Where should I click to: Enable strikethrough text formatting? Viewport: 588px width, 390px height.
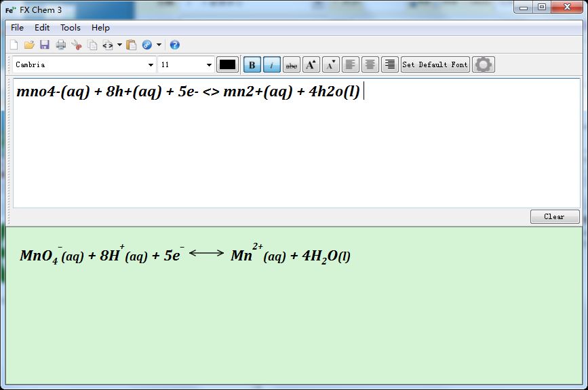click(x=292, y=64)
